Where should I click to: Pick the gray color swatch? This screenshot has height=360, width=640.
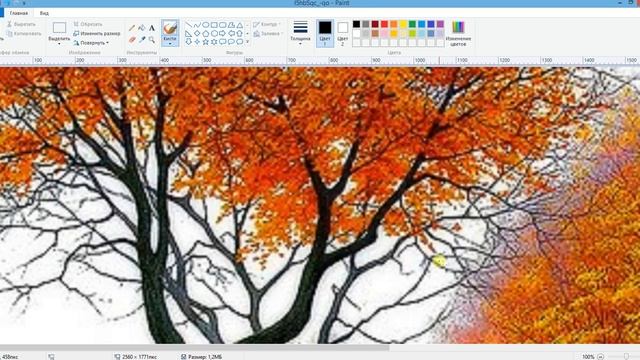click(366, 24)
